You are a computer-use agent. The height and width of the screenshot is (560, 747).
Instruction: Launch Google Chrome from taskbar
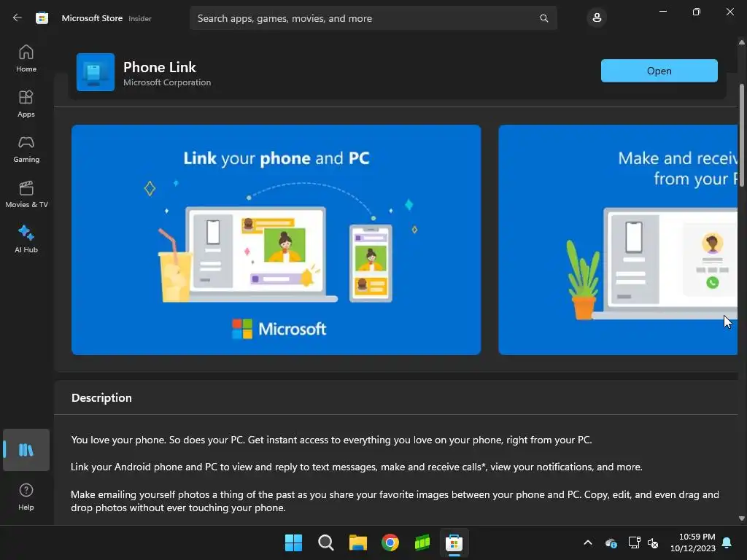[x=390, y=542]
